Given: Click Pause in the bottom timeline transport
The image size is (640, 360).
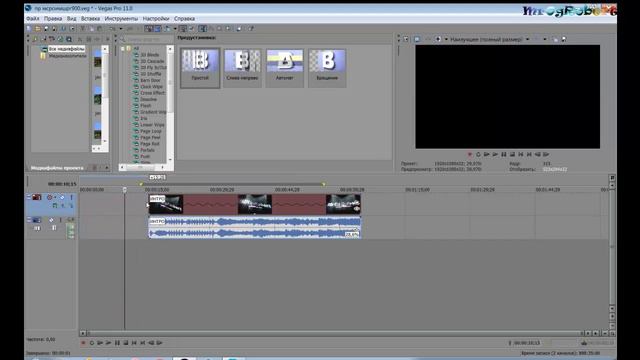Looking at the screenshot, I should pyautogui.click(x=117, y=343).
